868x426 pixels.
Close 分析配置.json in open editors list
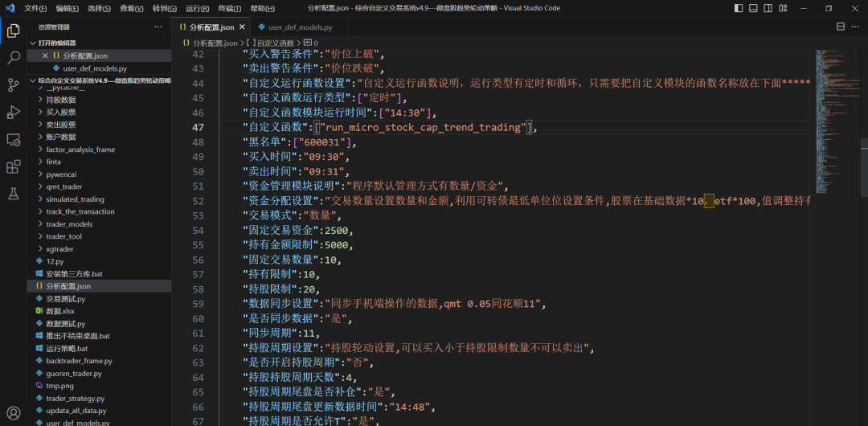[45, 56]
